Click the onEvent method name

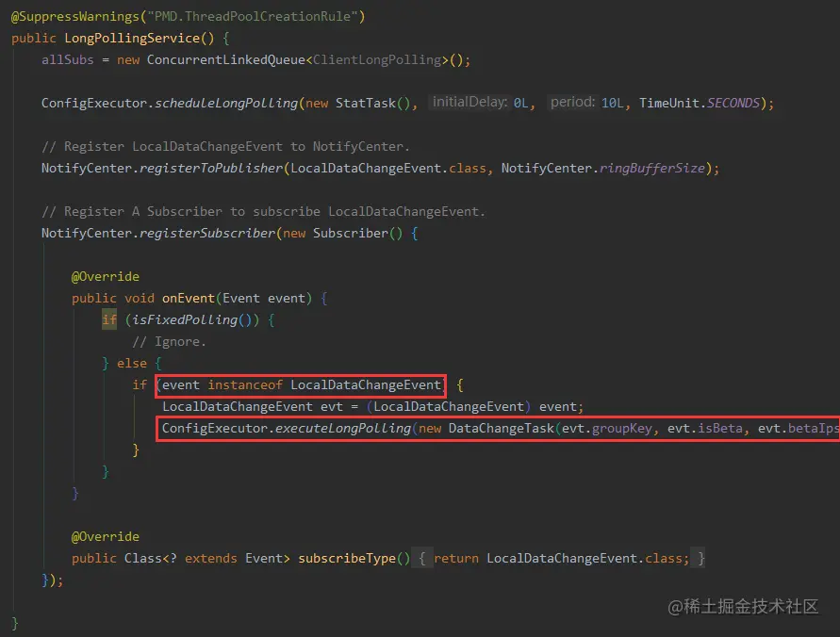pos(188,298)
